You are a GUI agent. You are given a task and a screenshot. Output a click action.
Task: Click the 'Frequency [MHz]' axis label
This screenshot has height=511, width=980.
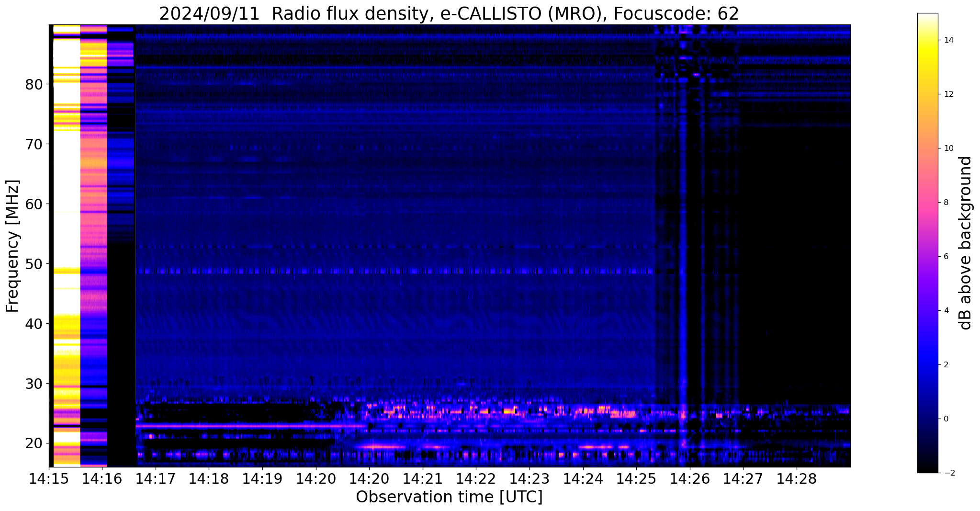pos(12,246)
